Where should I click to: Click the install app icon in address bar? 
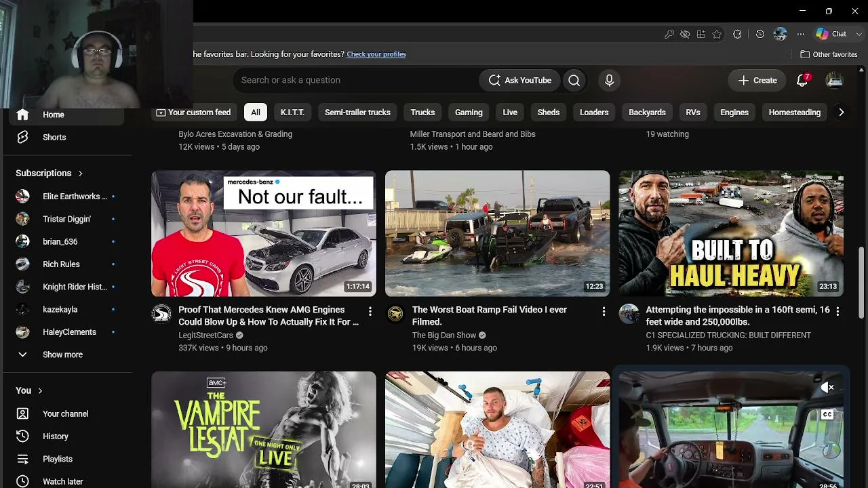(x=701, y=34)
